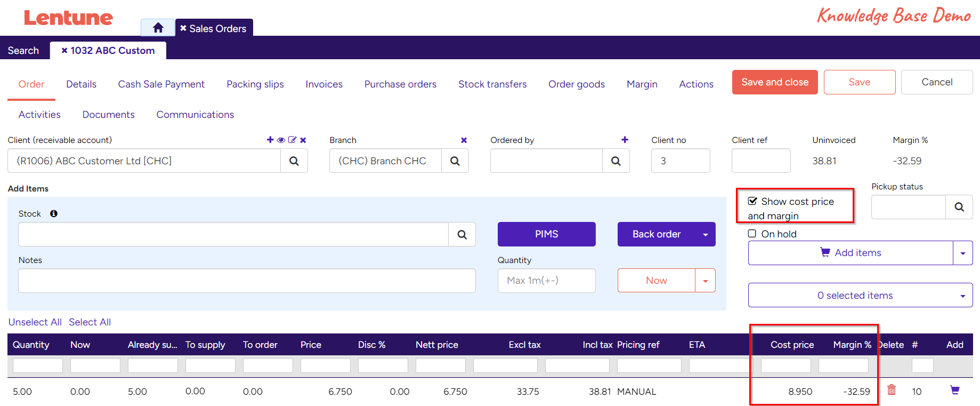Viewport: 980px width, 406px height.
Task: Enable the On hold checkbox
Action: click(x=752, y=234)
